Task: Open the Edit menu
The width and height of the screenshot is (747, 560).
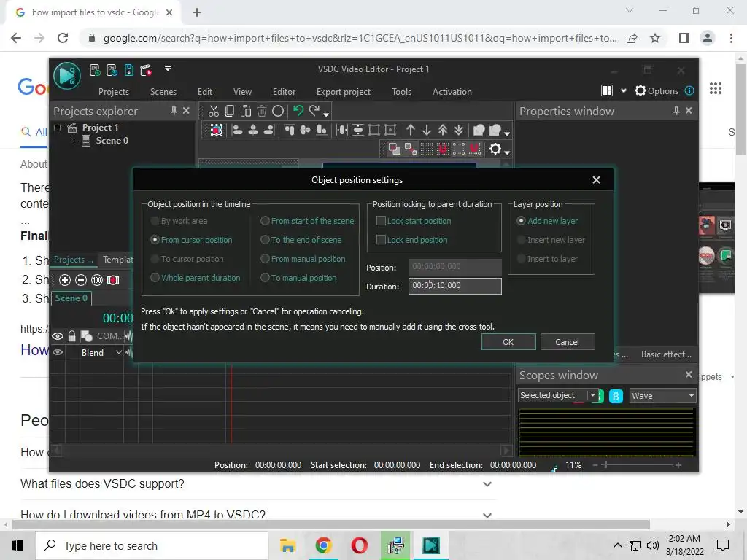Action: [x=205, y=92]
